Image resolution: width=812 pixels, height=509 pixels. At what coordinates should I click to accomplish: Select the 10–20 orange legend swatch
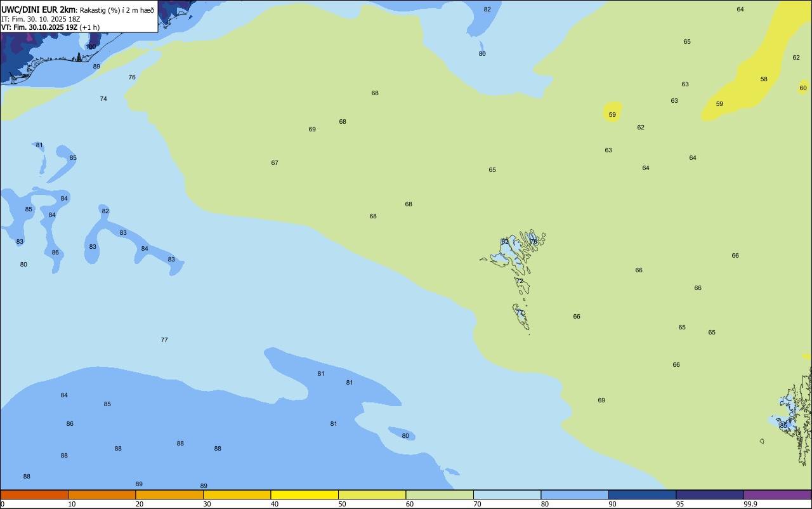(101, 494)
